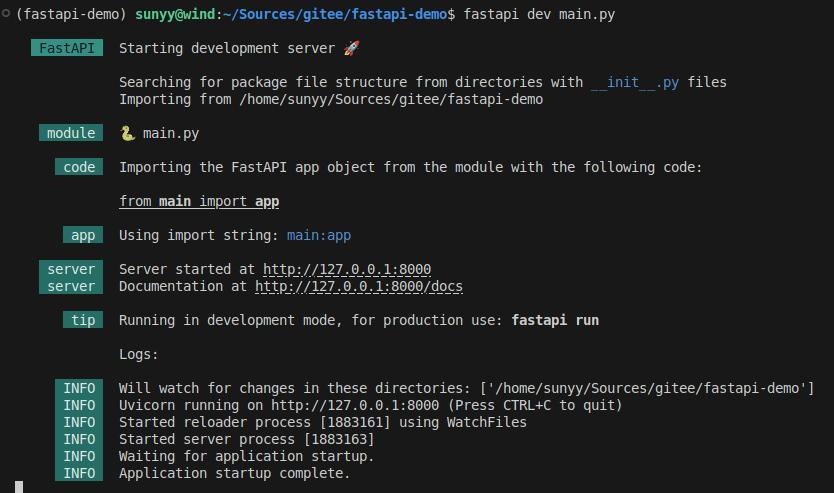Click the module label badge
The width and height of the screenshot is (834, 493).
point(71,133)
